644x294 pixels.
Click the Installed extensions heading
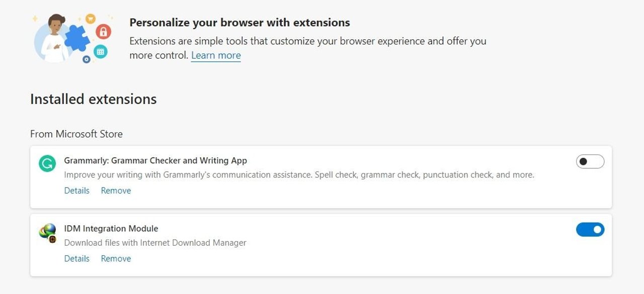pyautogui.click(x=94, y=99)
